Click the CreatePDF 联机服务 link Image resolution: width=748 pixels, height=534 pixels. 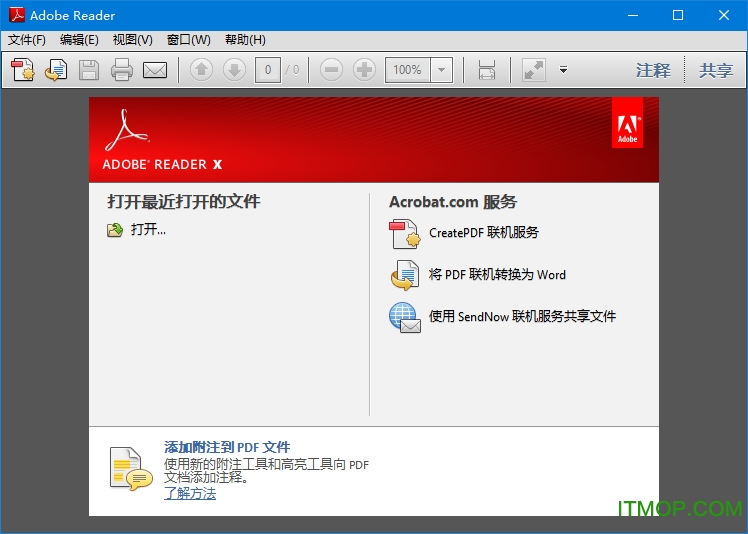[484, 232]
